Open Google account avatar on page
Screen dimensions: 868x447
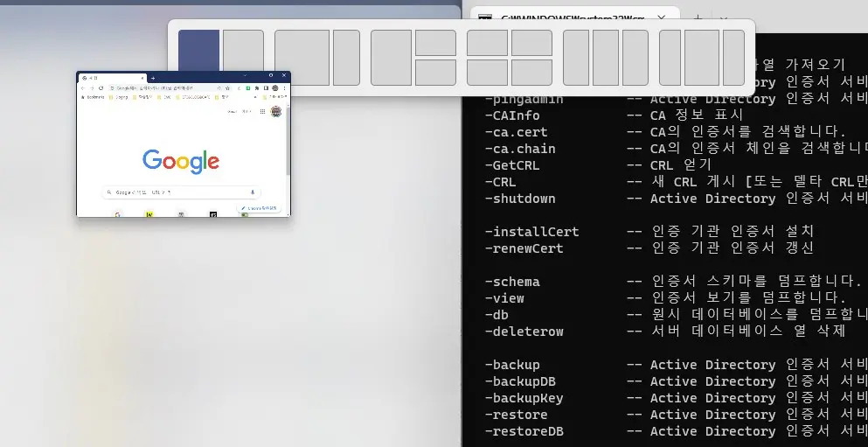click(275, 111)
